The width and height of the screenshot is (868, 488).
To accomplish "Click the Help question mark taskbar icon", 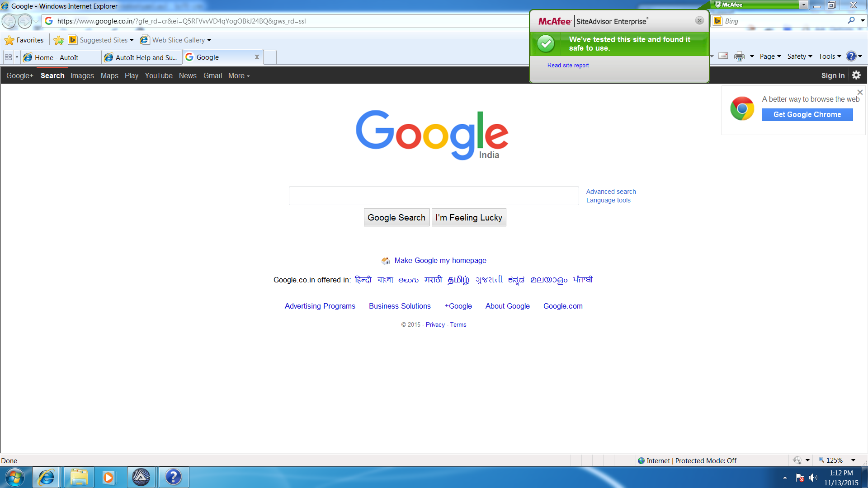I will pyautogui.click(x=173, y=477).
